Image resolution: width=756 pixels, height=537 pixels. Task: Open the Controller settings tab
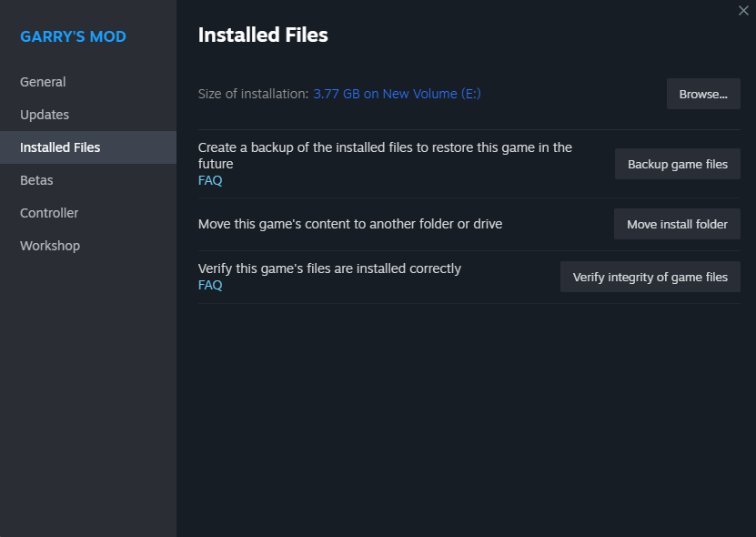click(x=49, y=213)
